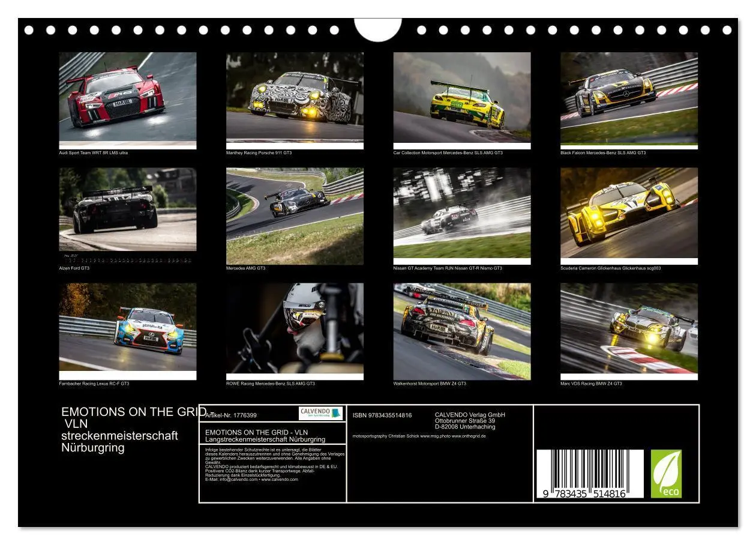Select caption 'Walkenhorst Motorsport BMW Z4 GT3'
The height and width of the screenshot is (545, 756).
click(x=430, y=384)
